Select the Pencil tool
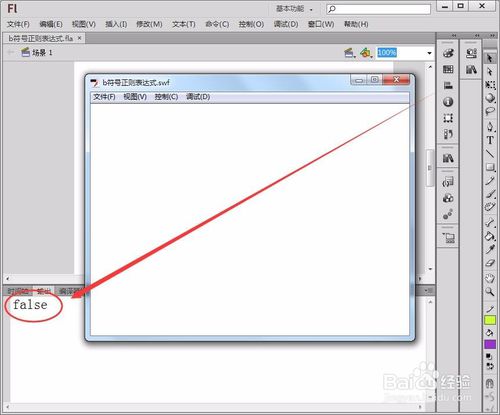Screen dimensions: 500x415 (490, 181)
